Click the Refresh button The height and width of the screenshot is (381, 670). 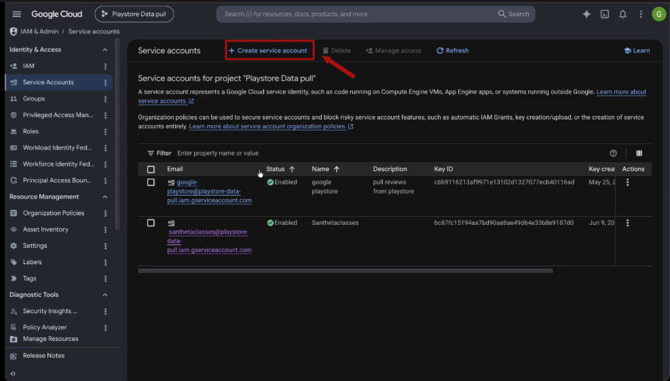453,50
